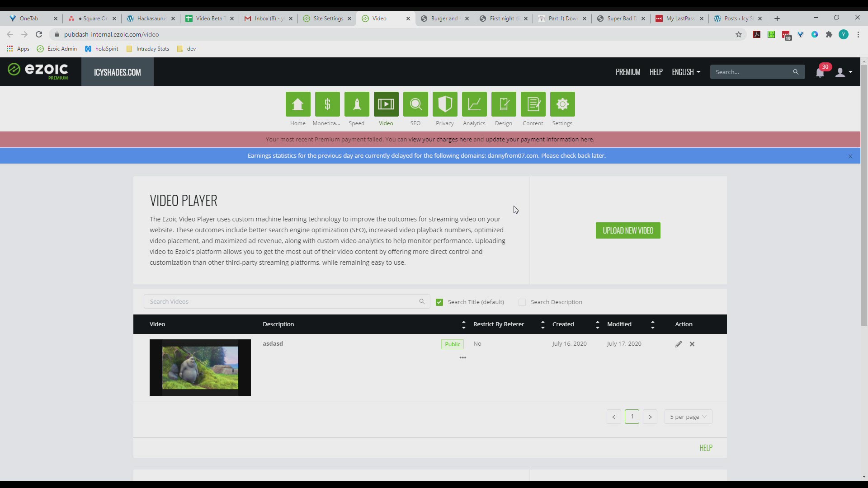868x488 pixels.
Task: Sort by Description column arrows
Action: pyautogui.click(x=463, y=324)
